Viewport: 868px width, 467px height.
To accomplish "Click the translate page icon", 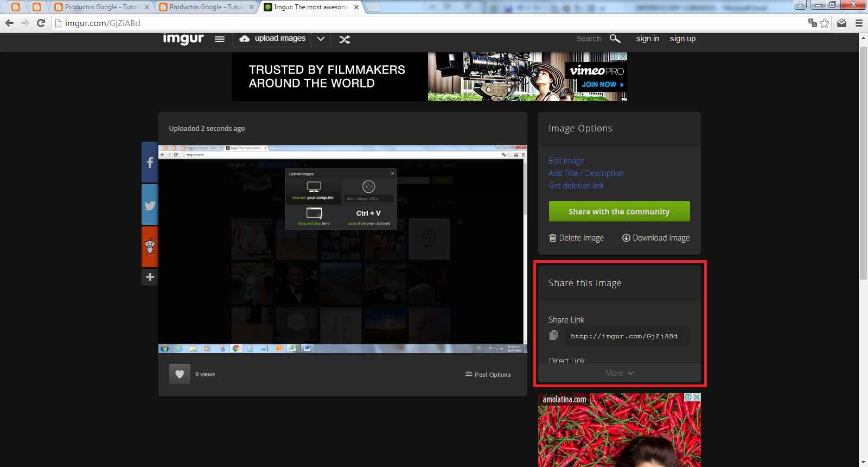I will pos(812,23).
